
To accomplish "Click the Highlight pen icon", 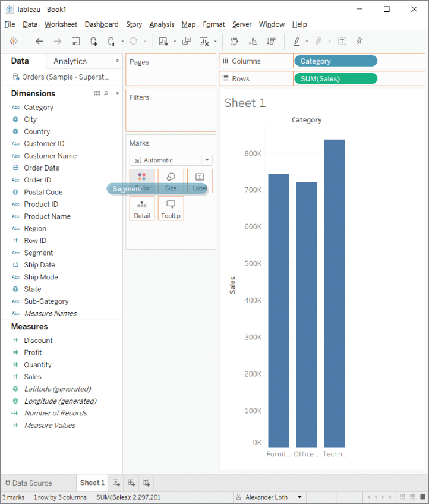I will tap(297, 41).
